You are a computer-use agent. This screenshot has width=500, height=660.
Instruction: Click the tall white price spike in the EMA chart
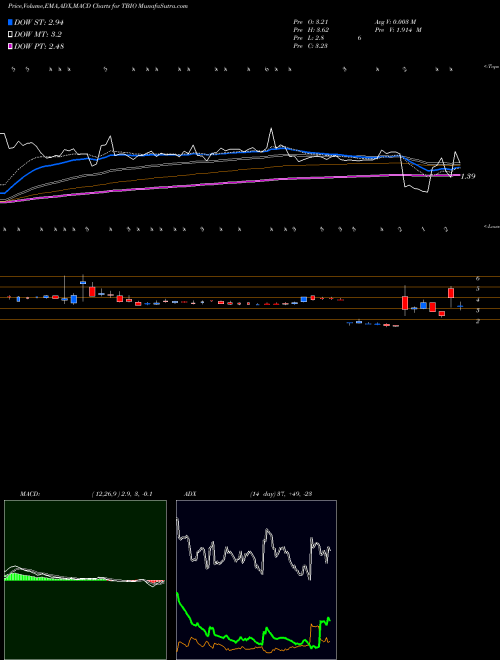[271, 137]
